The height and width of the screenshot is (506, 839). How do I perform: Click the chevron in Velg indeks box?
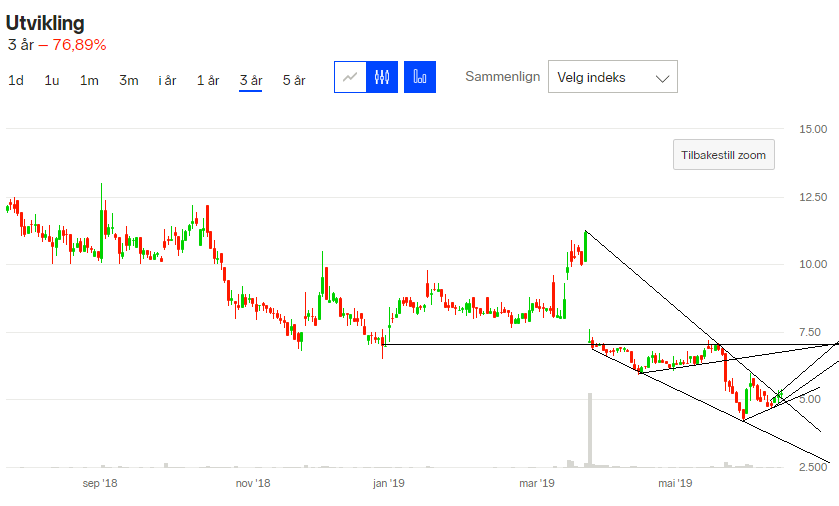(x=661, y=78)
